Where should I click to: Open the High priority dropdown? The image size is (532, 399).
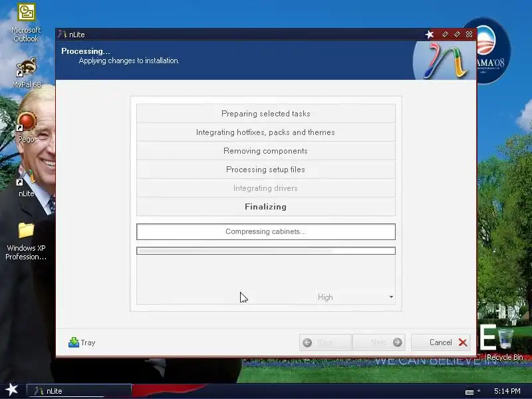355,297
